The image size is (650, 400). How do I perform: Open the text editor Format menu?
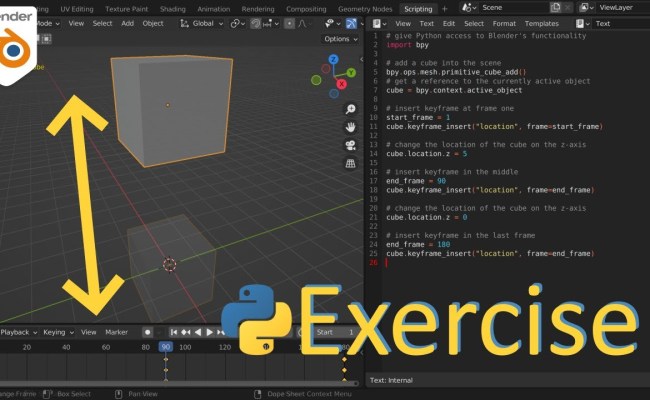[x=504, y=24]
